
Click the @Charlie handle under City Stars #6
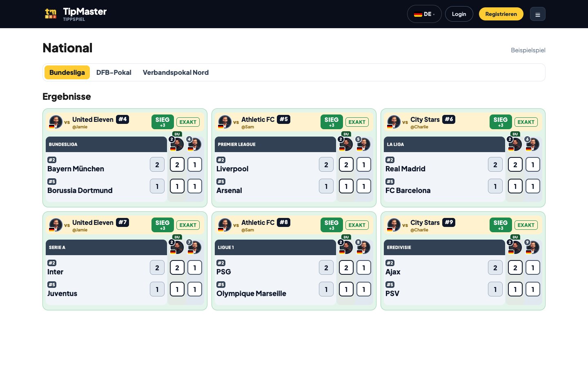[x=419, y=127]
